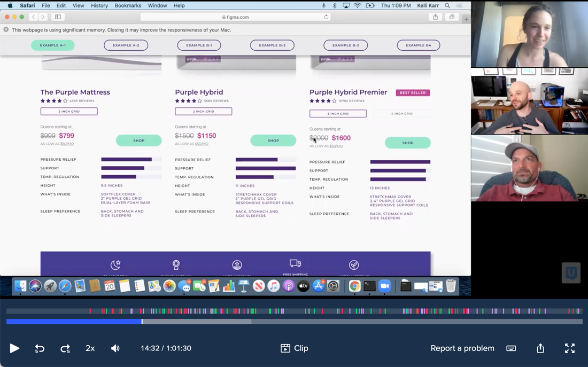
Task: Click the figma.com address bar
Action: tap(235, 17)
